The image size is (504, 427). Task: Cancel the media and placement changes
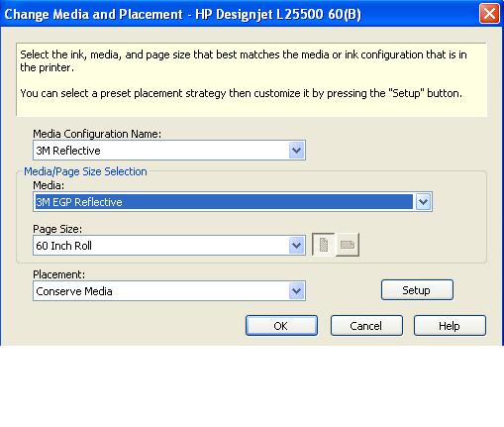[366, 326]
